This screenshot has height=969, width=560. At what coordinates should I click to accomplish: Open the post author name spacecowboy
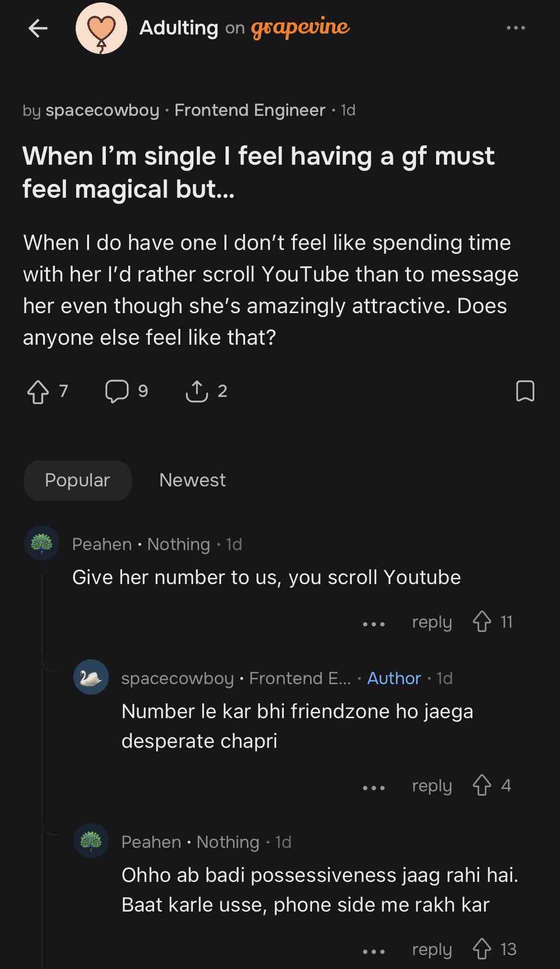coord(102,110)
